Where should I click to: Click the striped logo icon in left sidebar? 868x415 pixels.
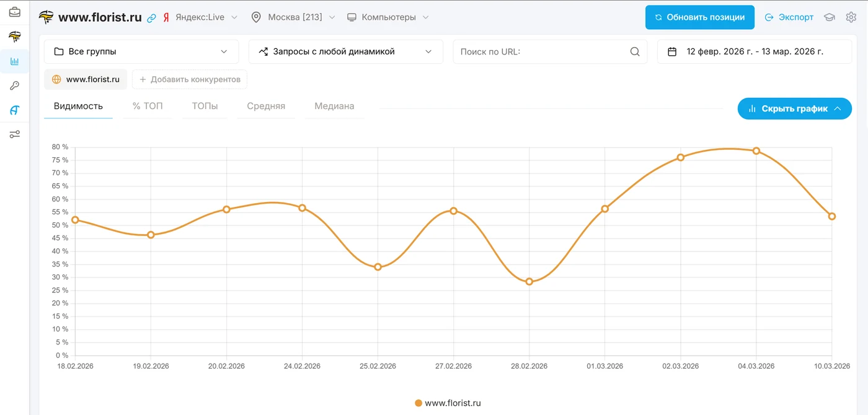[x=14, y=37]
